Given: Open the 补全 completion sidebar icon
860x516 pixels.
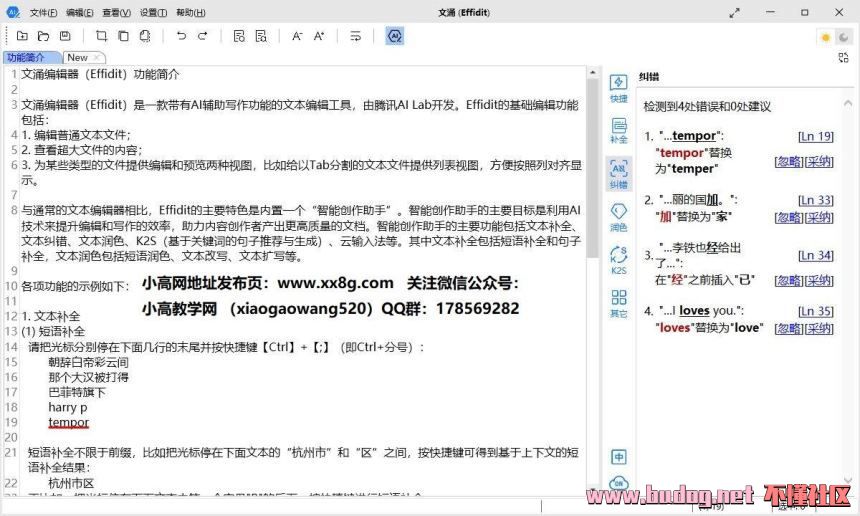Looking at the screenshot, I should pos(619,131).
